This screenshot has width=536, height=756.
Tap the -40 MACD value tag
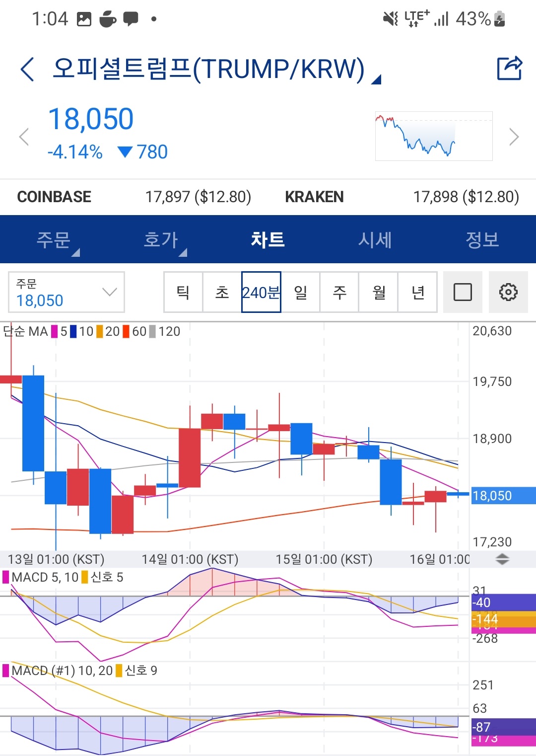click(x=503, y=603)
